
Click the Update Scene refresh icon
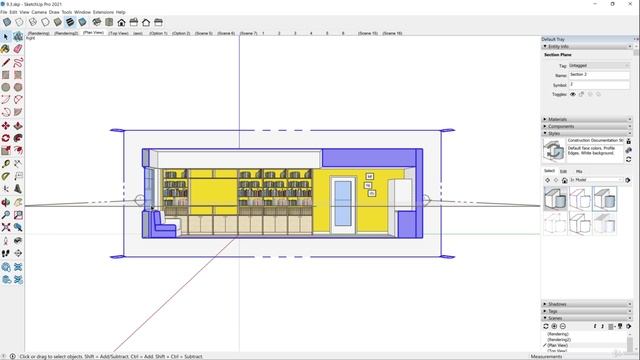(546, 326)
